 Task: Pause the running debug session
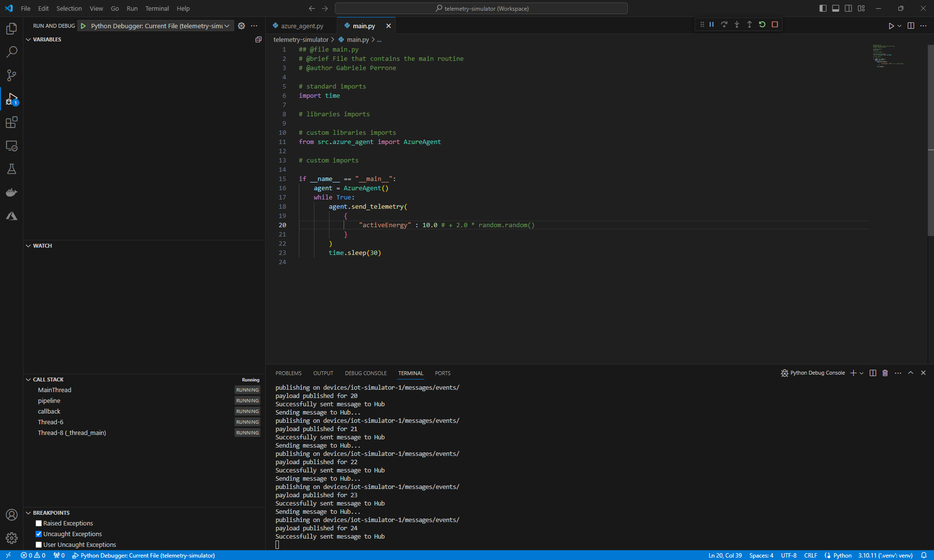click(712, 24)
